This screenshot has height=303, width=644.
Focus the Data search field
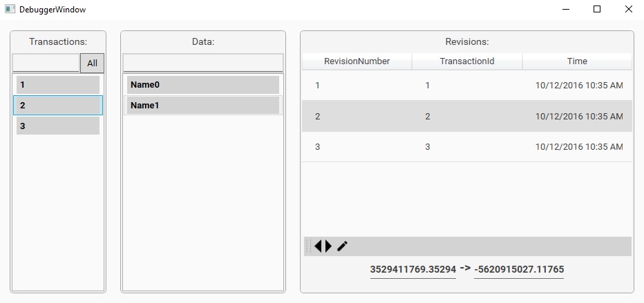coord(202,63)
